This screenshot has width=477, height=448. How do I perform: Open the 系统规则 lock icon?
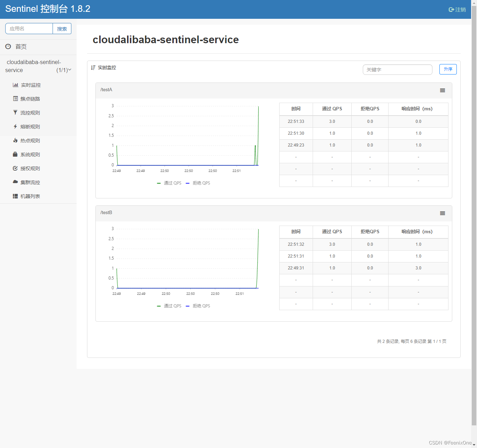coord(15,154)
